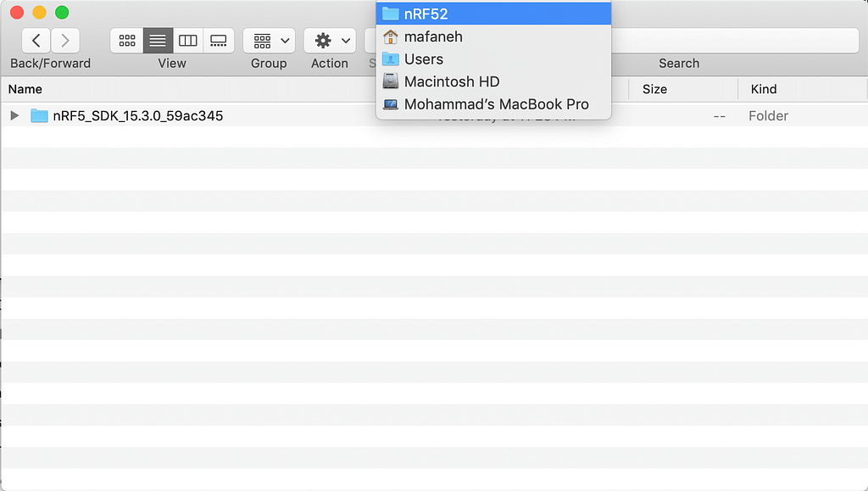Switch Finder to cover flow view
This screenshot has width=868, height=491.
coord(218,40)
